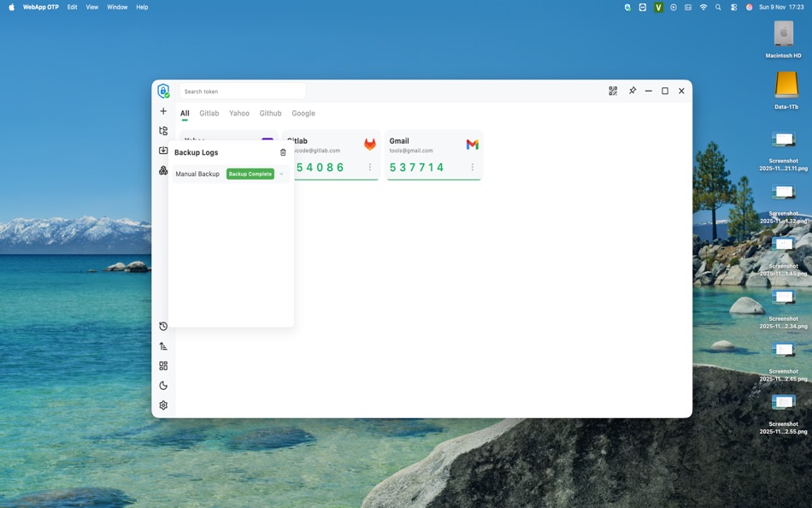Viewport: 812px width, 508px height.
Task: Add a new token with the plus icon
Action: [163, 111]
